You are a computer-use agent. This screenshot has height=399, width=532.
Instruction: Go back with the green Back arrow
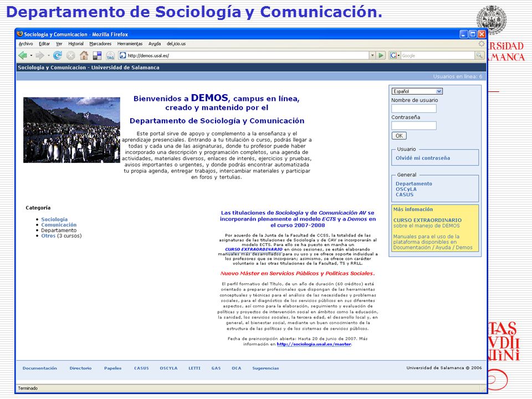click(x=23, y=55)
